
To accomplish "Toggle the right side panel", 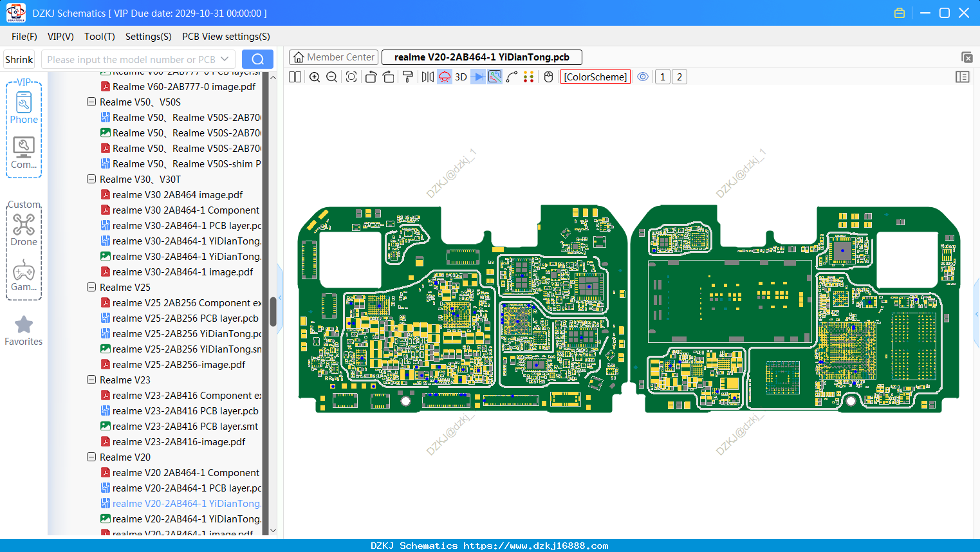I will tap(963, 77).
